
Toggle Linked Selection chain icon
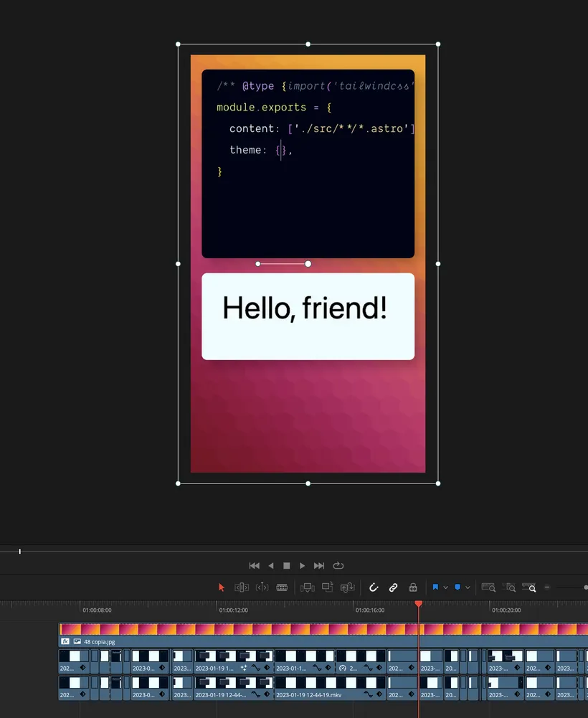(x=393, y=587)
